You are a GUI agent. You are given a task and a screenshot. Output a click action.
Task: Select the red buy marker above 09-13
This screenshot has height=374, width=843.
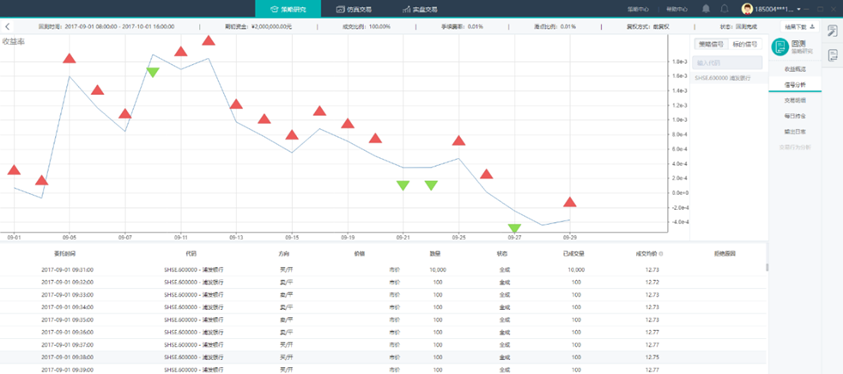pos(236,104)
